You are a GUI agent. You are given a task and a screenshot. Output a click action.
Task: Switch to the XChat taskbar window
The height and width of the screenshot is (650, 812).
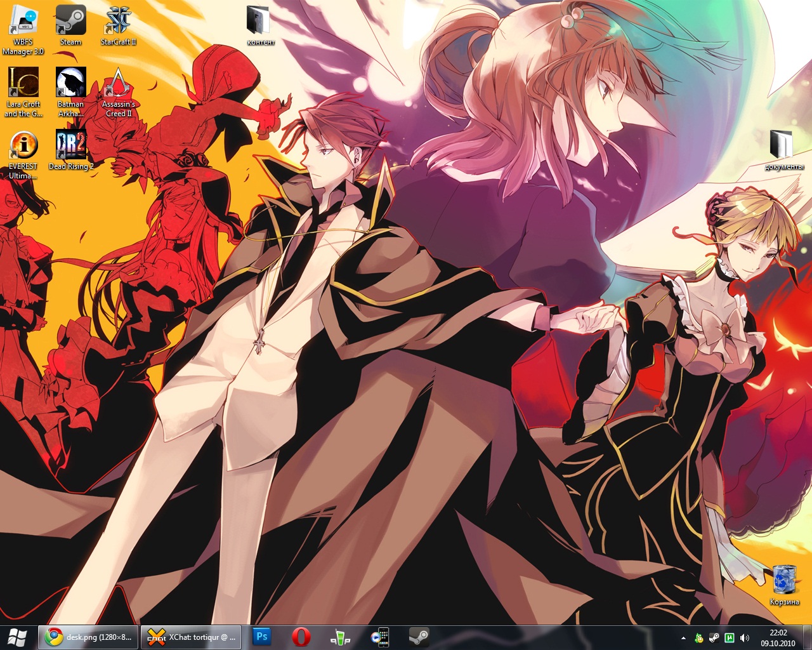pyautogui.click(x=191, y=637)
